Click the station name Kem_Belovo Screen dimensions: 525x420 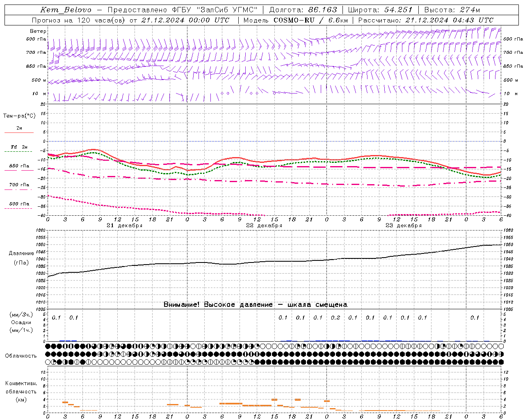click(66, 10)
